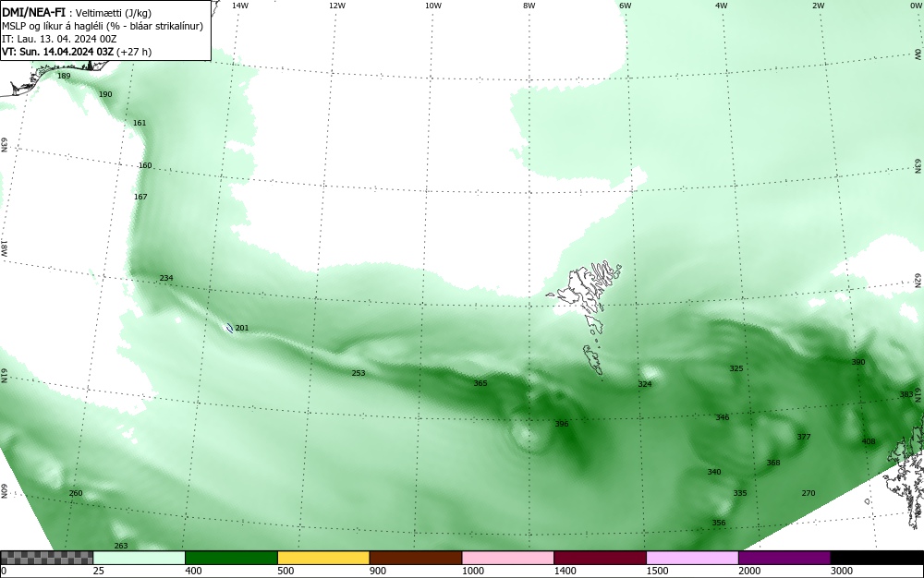Viewport: 924px width, 578px height.
Task: Click the map value 390
Action: [858, 362]
